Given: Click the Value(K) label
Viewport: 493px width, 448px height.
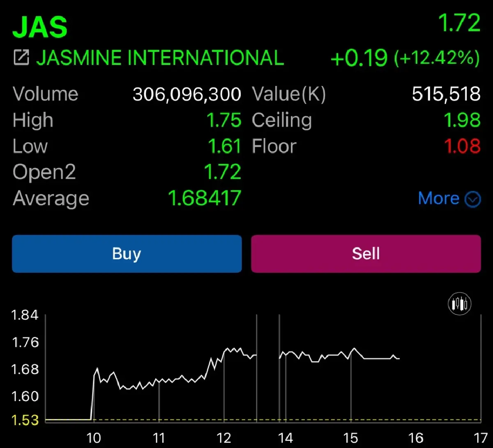Looking at the screenshot, I should point(289,95).
